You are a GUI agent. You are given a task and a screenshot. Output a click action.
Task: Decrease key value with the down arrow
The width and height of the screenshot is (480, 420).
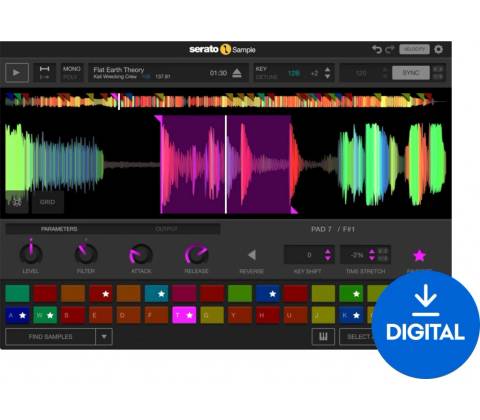click(x=327, y=76)
